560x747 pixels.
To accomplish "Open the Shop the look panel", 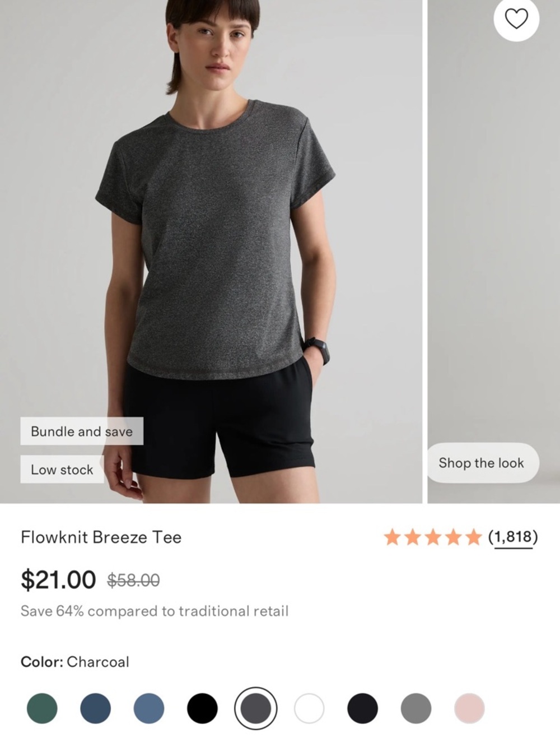I will (482, 463).
